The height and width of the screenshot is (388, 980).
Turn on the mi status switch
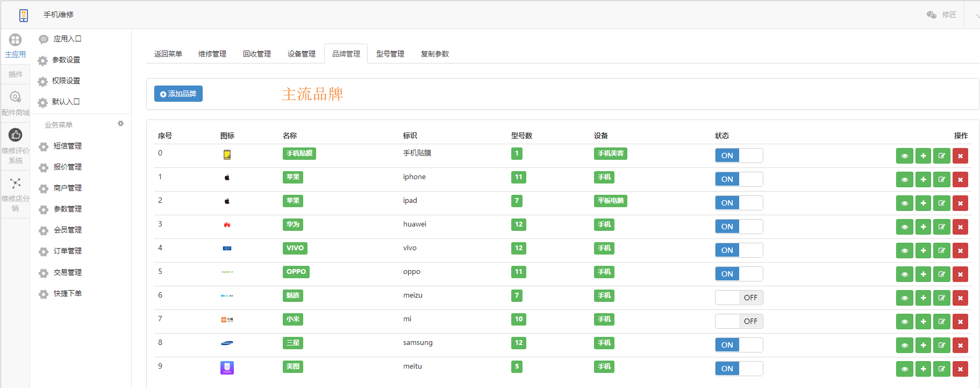pos(739,321)
